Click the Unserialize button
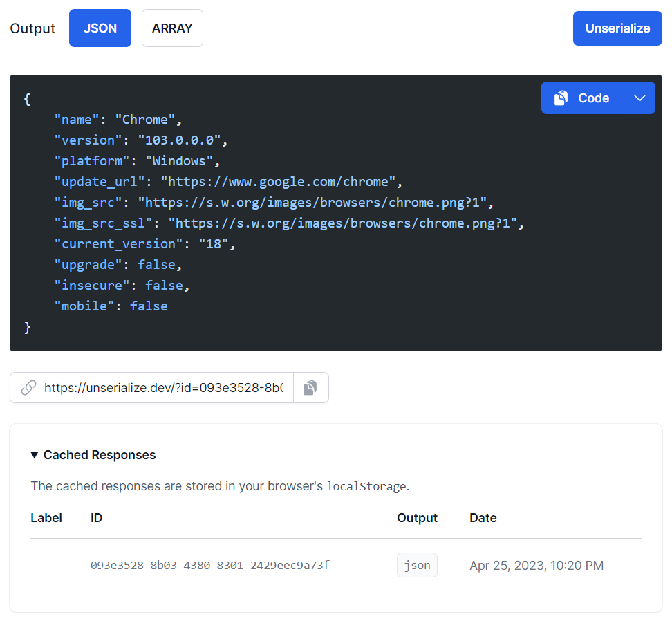 pyautogui.click(x=617, y=28)
